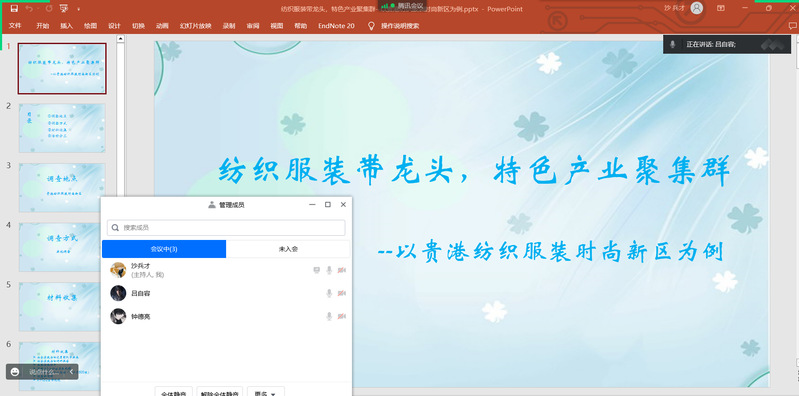The height and width of the screenshot is (396, 799).
Task: Click the Undo arrow icon
Action: pyautogui.click(x=29, y=9)
